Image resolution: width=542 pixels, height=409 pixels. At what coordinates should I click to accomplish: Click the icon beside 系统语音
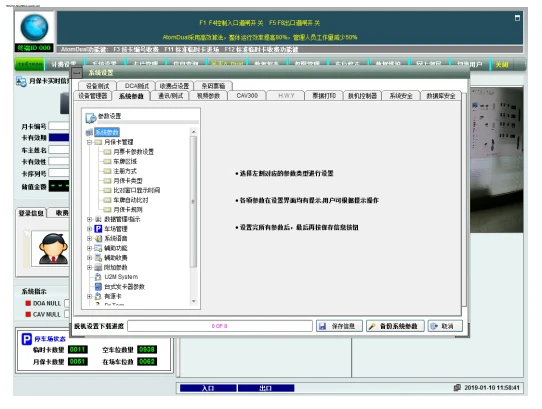pyautogui.click(x=98, y=239)
